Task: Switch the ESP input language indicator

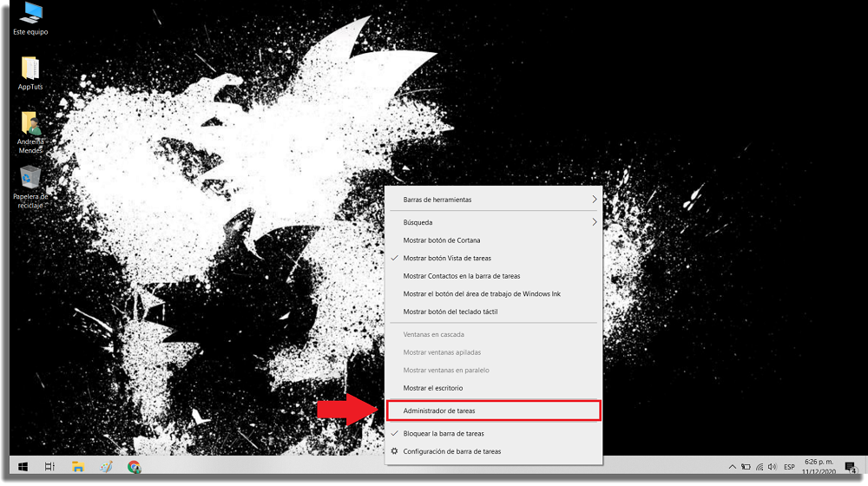Action: coord(789,467)
